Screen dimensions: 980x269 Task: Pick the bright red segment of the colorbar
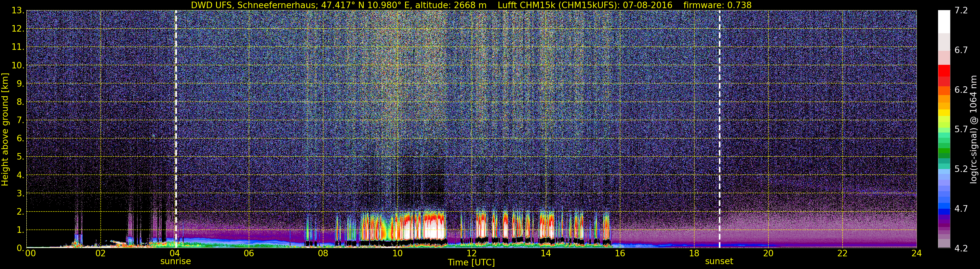(944, 70)
